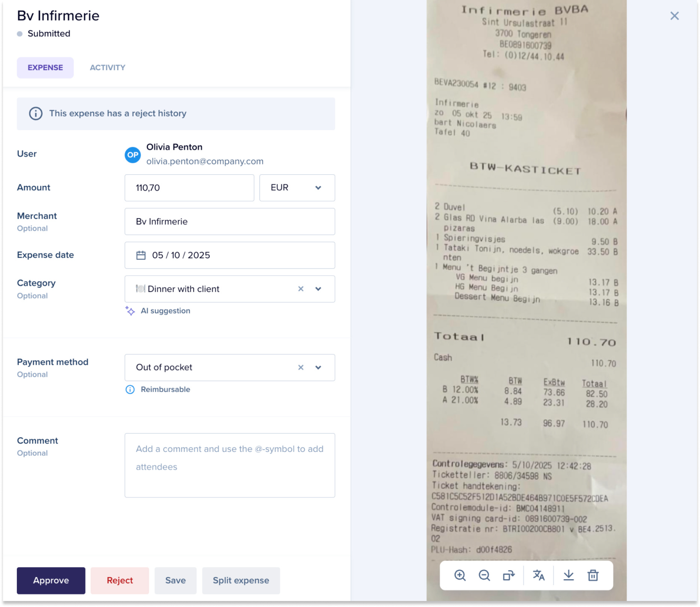Approve this expense
The image size is (700, 607).
(51, 580)
